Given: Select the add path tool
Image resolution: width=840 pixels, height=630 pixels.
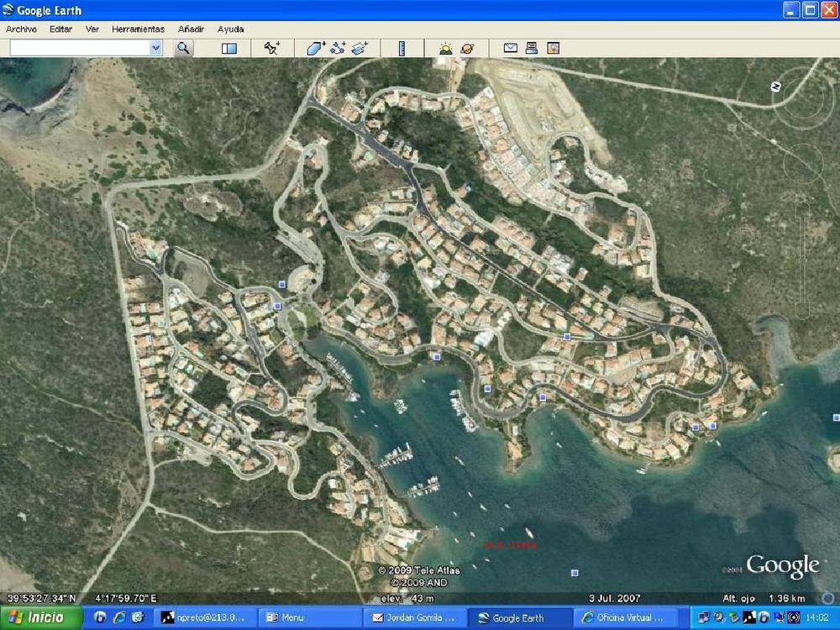Looking at the screenshot, I should pyautogui.click(x=339, y=49).
